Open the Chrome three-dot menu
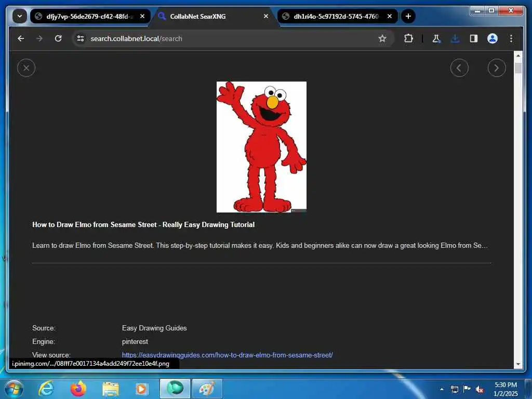Viewport: 532px width, 399px height. (x=511, y=38)
